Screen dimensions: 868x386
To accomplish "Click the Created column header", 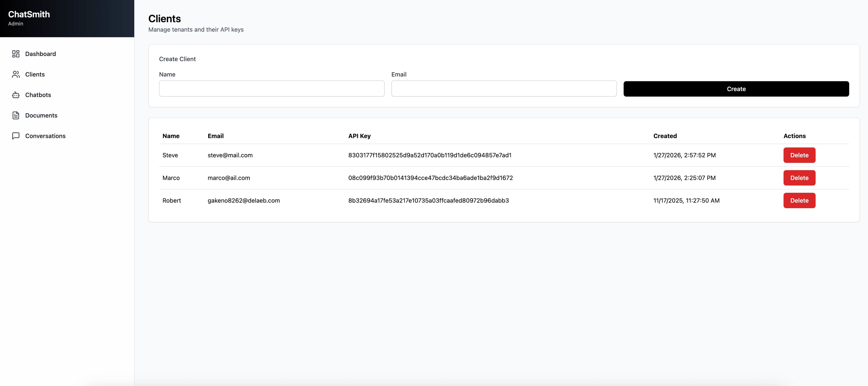I will [x=665, y=136].
